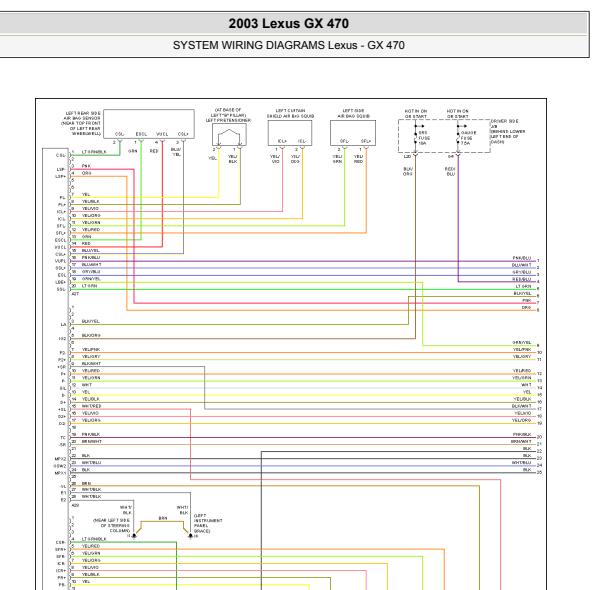Click the VUCL pin inside the sensor box
This screenshot has width=601, height=590.
(x=162, y=134)
